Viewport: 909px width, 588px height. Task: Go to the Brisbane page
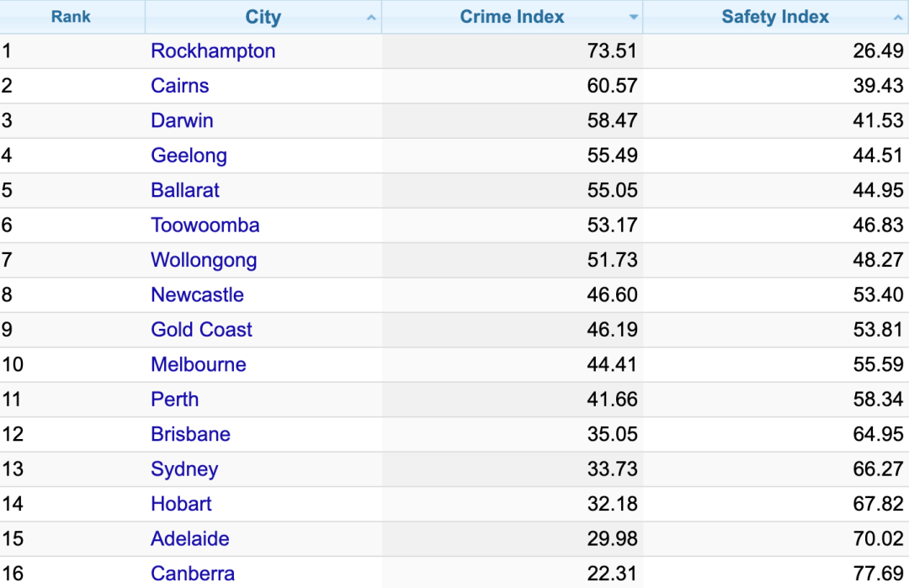[x=190, y=435]
